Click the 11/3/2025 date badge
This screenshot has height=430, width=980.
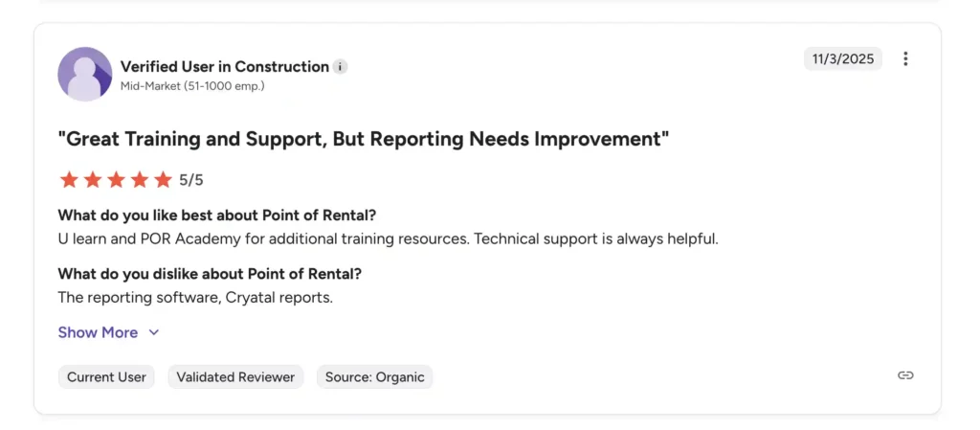tap(843, 59)
